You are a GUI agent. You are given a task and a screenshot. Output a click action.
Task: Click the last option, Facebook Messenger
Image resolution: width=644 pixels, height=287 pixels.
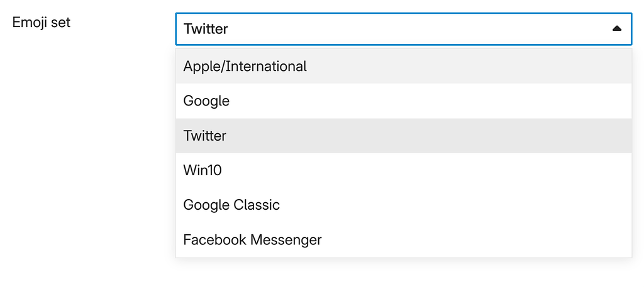point(252,239)
